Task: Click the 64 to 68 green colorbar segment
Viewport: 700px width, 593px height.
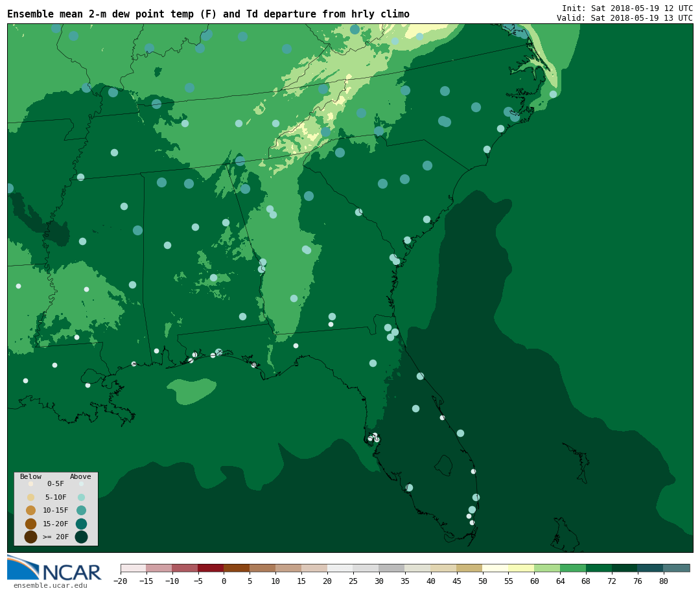Action: coord(574,568)
